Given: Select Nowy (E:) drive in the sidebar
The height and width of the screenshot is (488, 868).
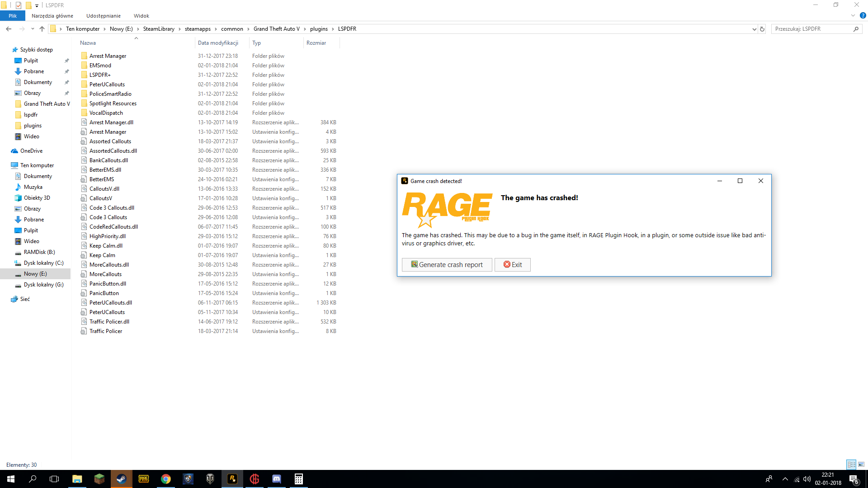Looking at the screenshot, I should [x=35, y=274].
